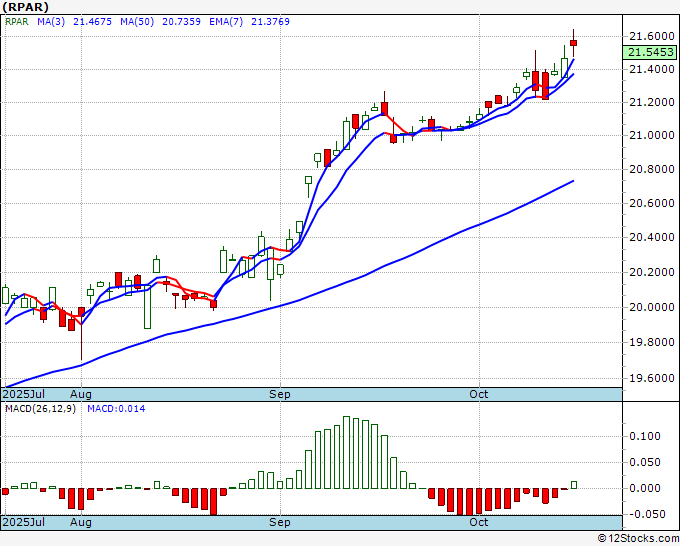Click the Sep label on MACD axis
The image size is (680, 546).
[280, 522]
